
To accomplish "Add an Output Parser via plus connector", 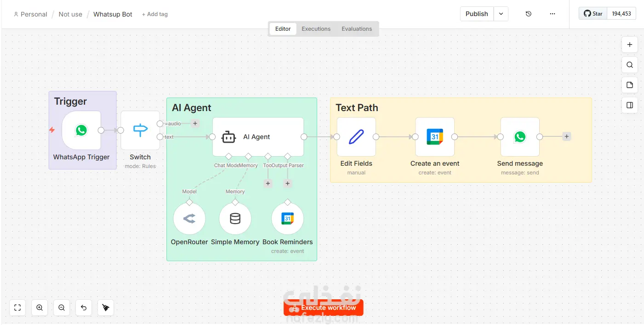I will tap(287, 184).
